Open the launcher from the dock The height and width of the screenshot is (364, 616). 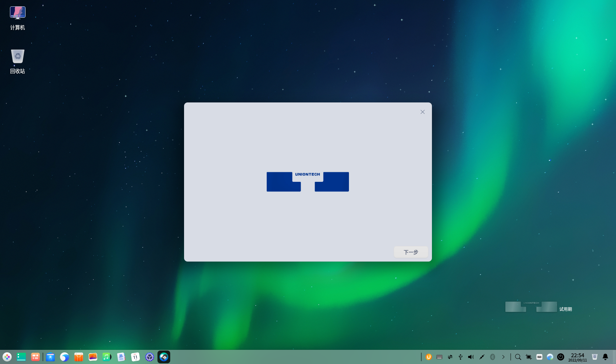coord(7,357)
